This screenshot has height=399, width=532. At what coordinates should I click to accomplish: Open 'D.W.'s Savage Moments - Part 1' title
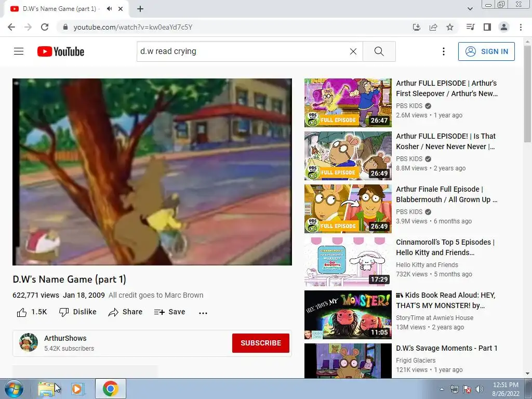446,348
